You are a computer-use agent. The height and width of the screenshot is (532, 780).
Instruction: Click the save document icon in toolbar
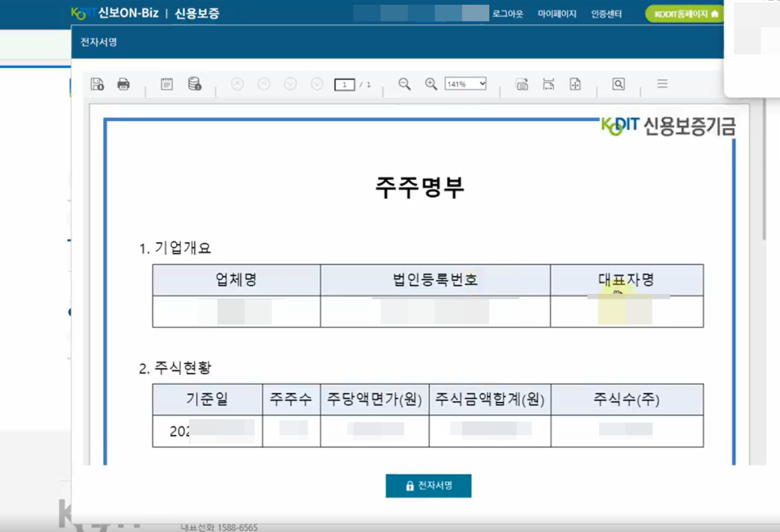tap(97, 84)
